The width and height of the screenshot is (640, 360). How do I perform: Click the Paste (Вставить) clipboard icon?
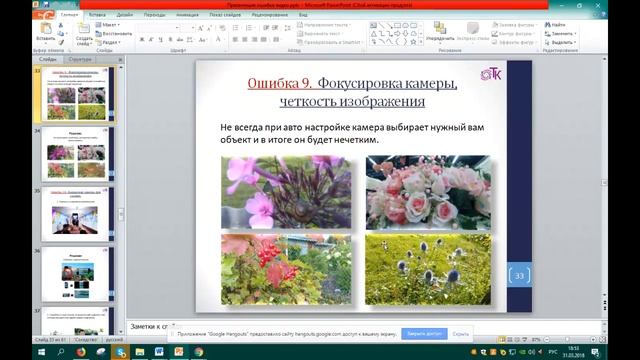[x=46, y=29]
